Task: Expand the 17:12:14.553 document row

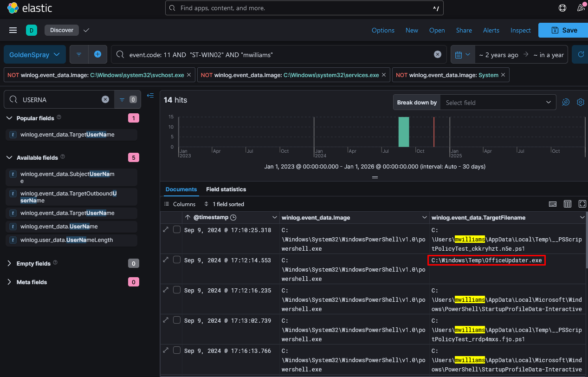Action: coord(166,260)
